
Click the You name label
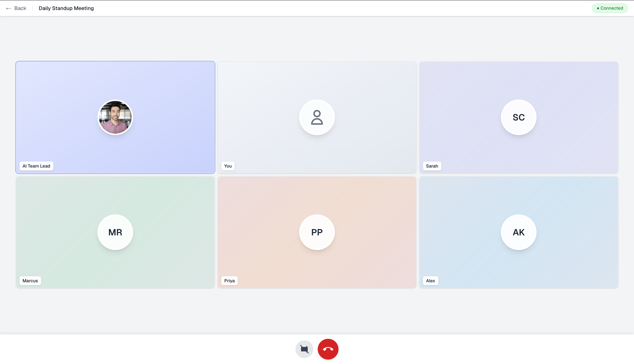point(228,166)
